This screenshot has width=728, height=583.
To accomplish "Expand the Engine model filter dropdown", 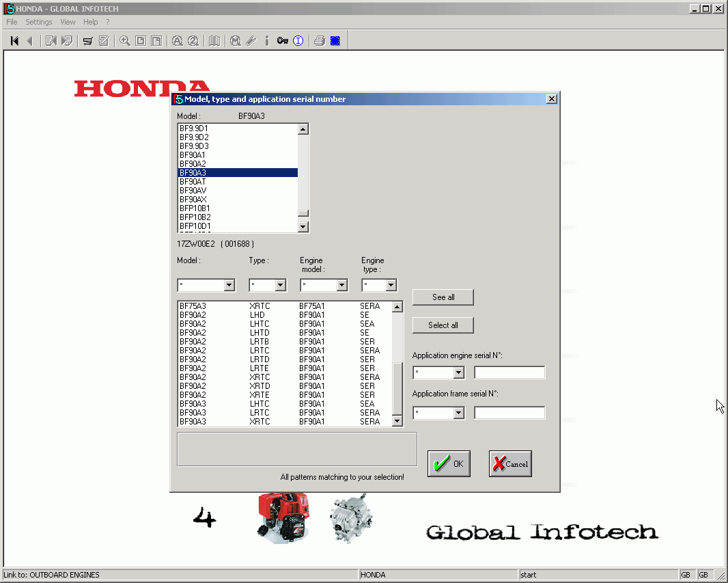I will coord(341,285).
